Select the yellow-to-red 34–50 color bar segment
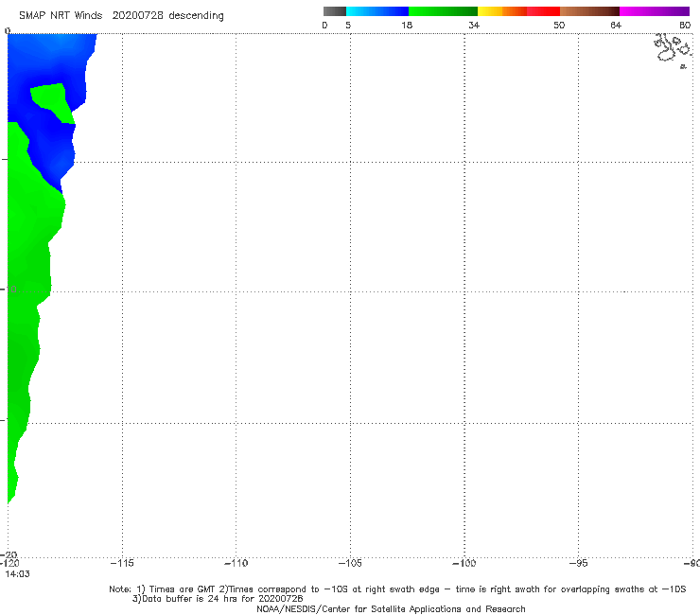The height and width of the screenshot is (615, 700). 518,11
